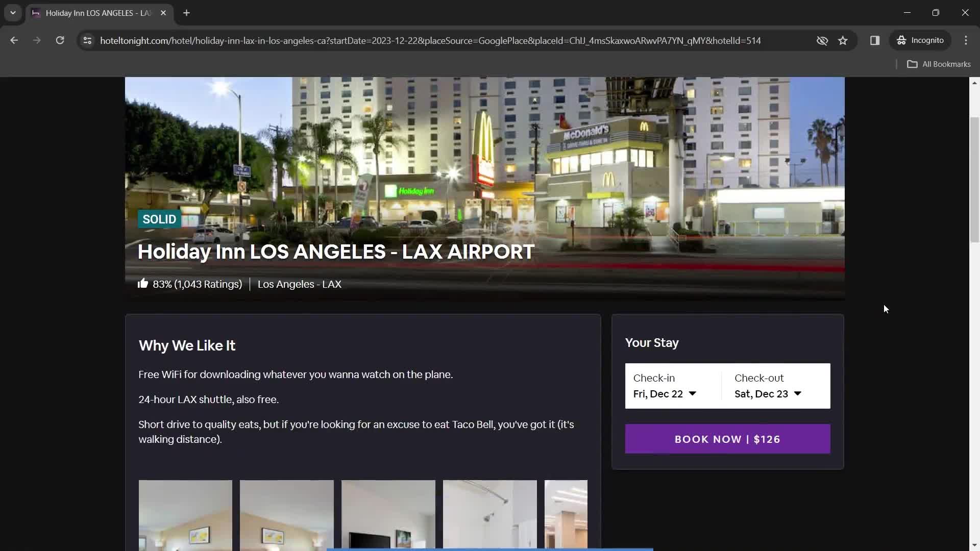Click the forward navigation arrow
The width and height of the screenshot is (980, 551).
tap(37, 40)
